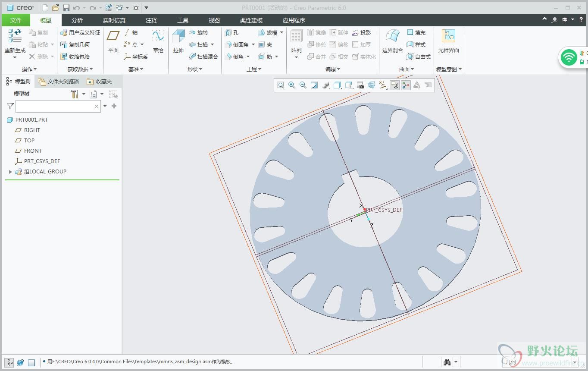Viewport: 588px width, 371px height.
Task: Expand the 组LOCAL_GROUP tree node
Action: coord(10,172)
